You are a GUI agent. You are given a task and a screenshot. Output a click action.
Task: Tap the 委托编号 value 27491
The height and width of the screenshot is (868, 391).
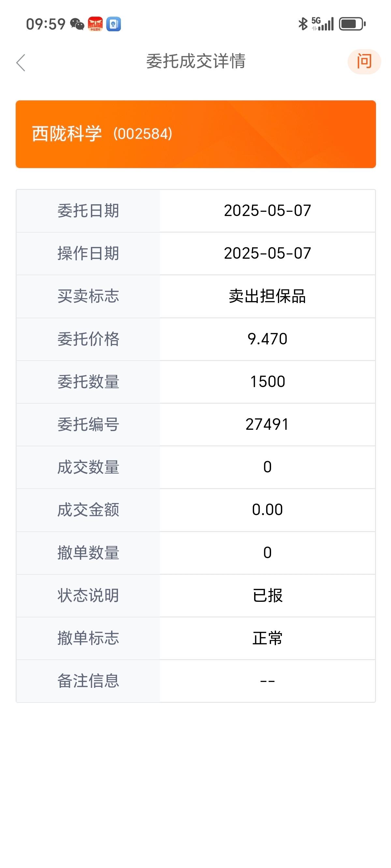point(267,425)
